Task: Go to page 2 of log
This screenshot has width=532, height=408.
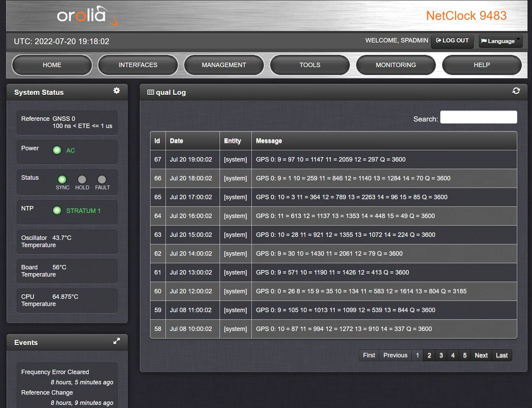Action: [429, 355]
